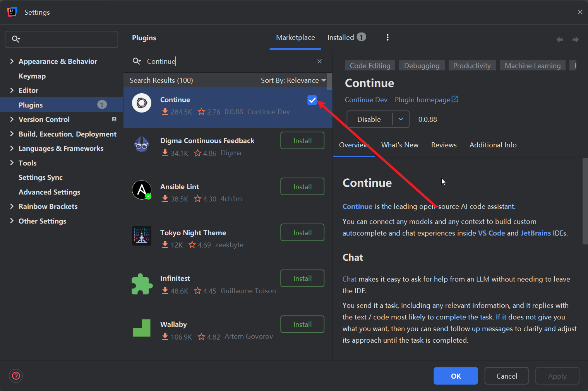Expand Languages & Frameworks section

point(12,148)
